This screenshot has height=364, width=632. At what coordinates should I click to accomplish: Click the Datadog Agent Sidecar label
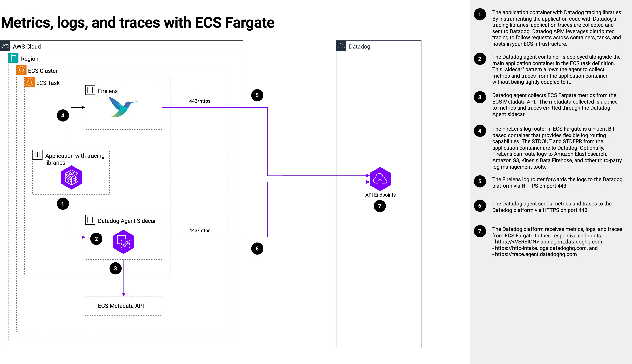tap(127, 221)
